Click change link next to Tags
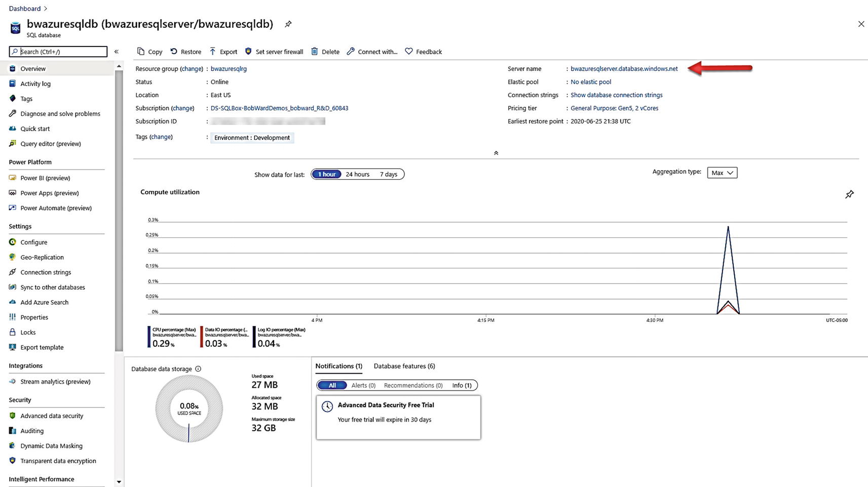The height and width of the screenshot is (487, 868). [x=161, y=137]
